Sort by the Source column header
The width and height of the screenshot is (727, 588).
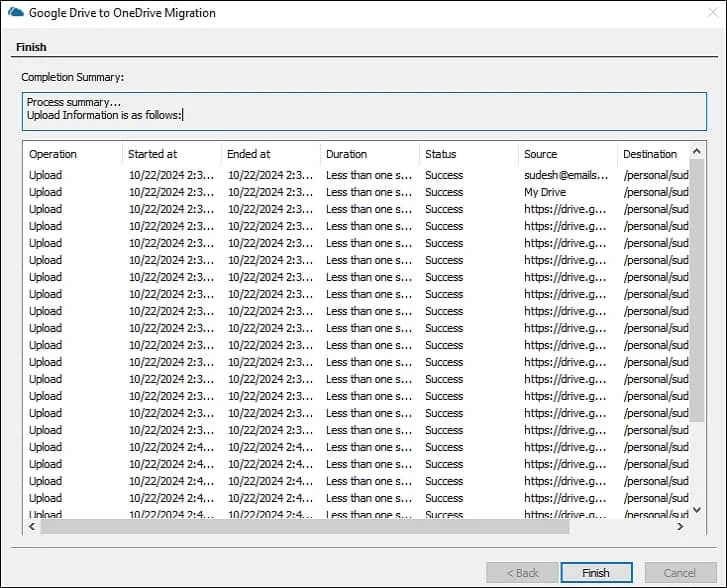[x=568, y=154]
